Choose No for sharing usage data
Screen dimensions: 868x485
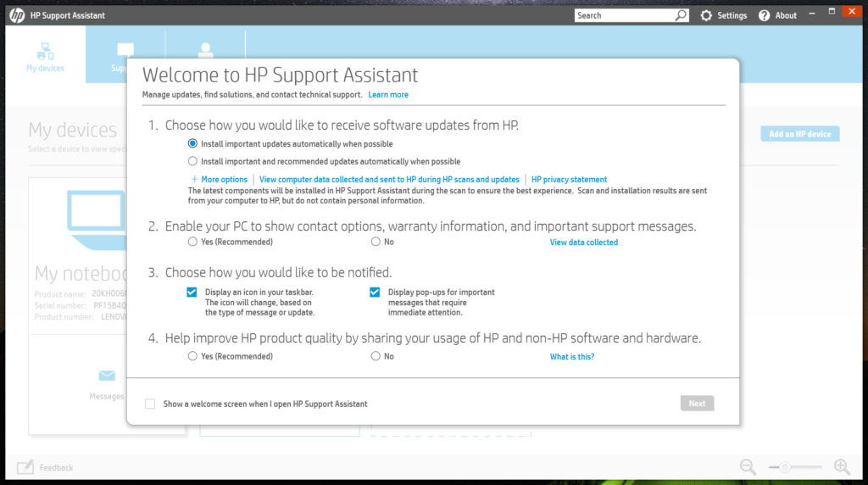point(376,356)
